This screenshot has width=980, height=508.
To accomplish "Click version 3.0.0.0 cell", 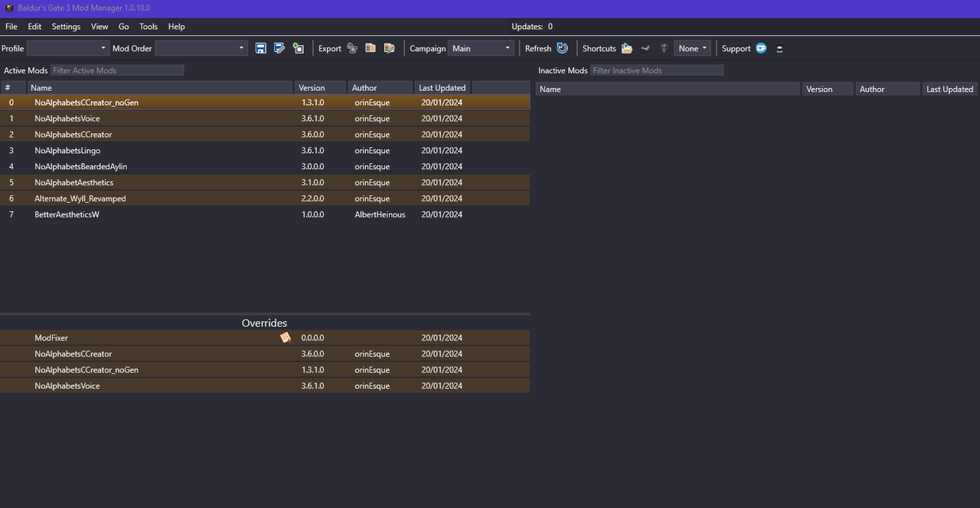I will coord(312,167).
